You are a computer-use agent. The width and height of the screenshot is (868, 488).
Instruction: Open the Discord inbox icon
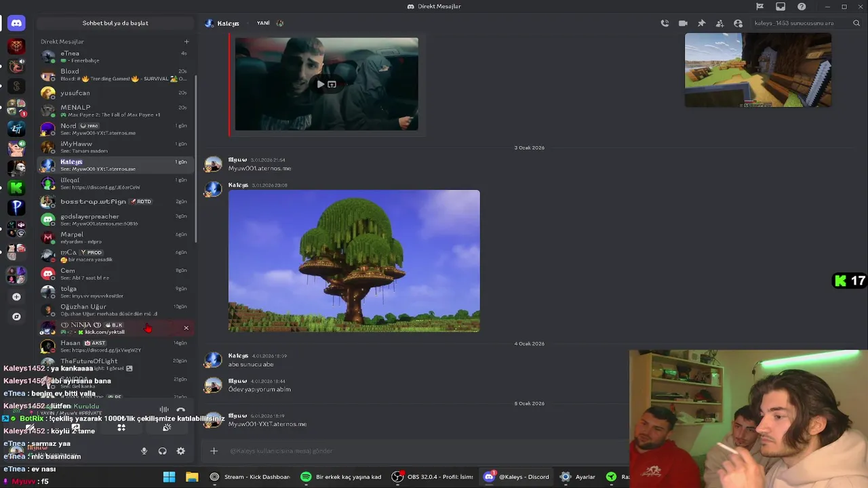[x=781, y=7]
